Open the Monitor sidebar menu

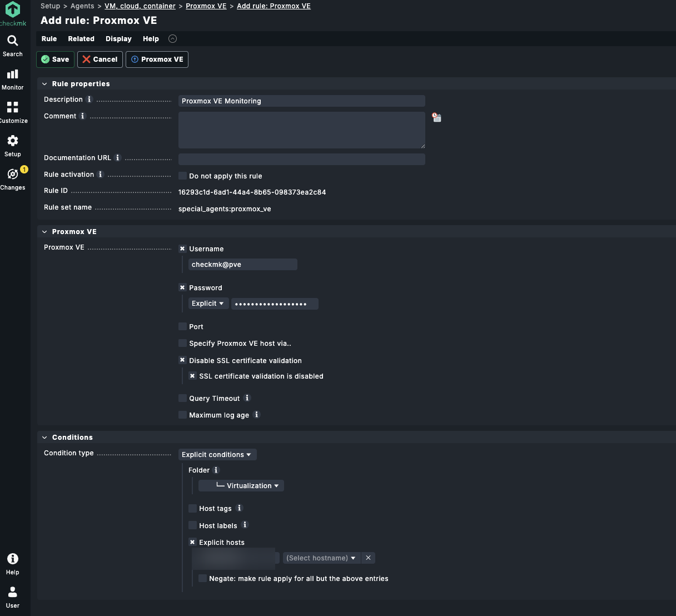[x=13, y=80]
